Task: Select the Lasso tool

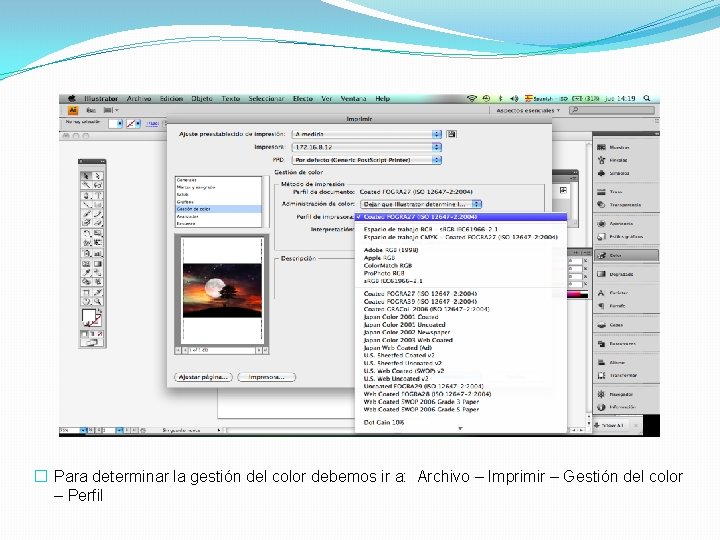Action: tap(98, 185)
